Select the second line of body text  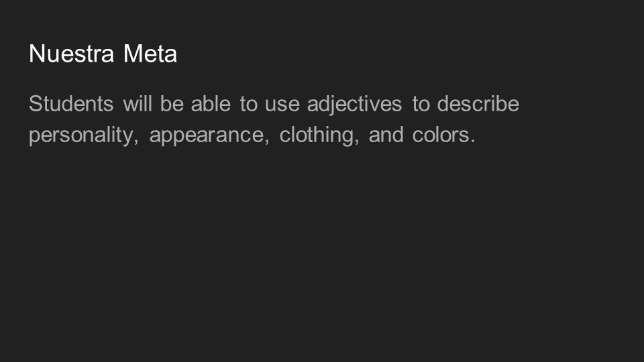(x=252, y=136)
